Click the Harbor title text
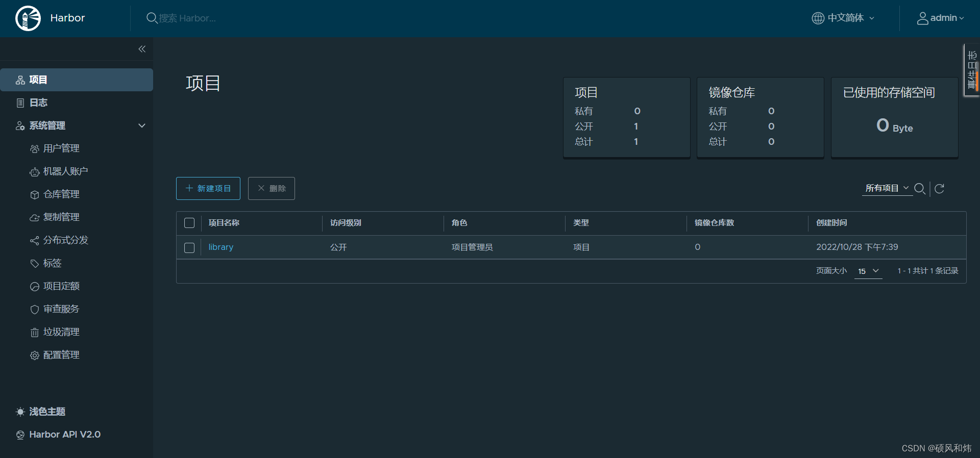This screenshot has height=458, width=980. [67, 18]
